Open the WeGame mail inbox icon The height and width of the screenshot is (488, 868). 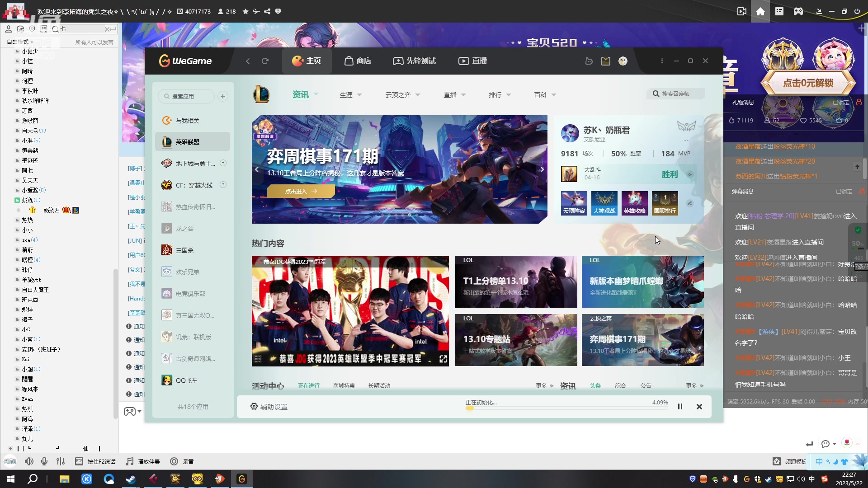point(606,61)
